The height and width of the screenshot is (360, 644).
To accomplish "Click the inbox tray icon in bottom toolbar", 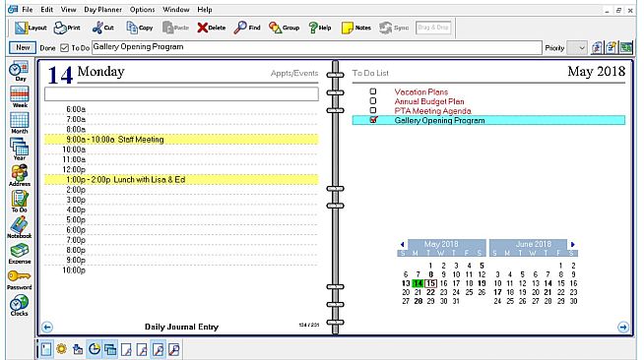I will 78,349.
